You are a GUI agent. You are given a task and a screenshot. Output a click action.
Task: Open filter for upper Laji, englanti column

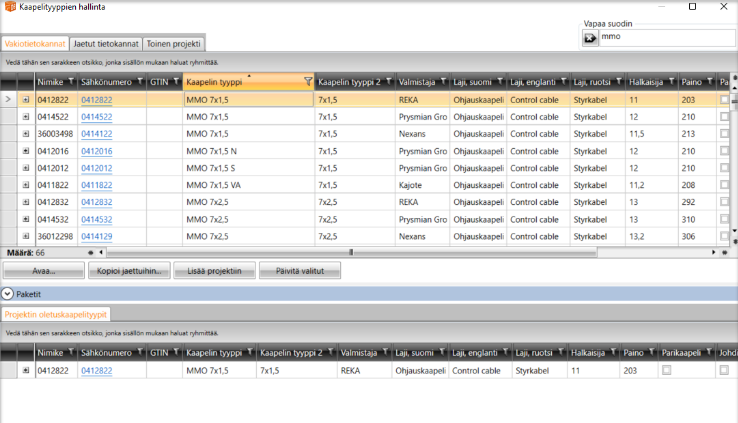563,81
